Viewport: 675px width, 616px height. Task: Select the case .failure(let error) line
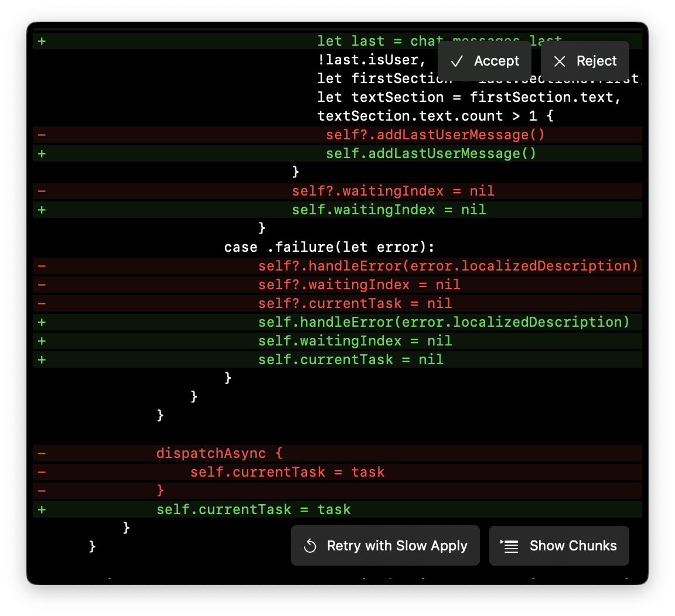pos(329,247)
